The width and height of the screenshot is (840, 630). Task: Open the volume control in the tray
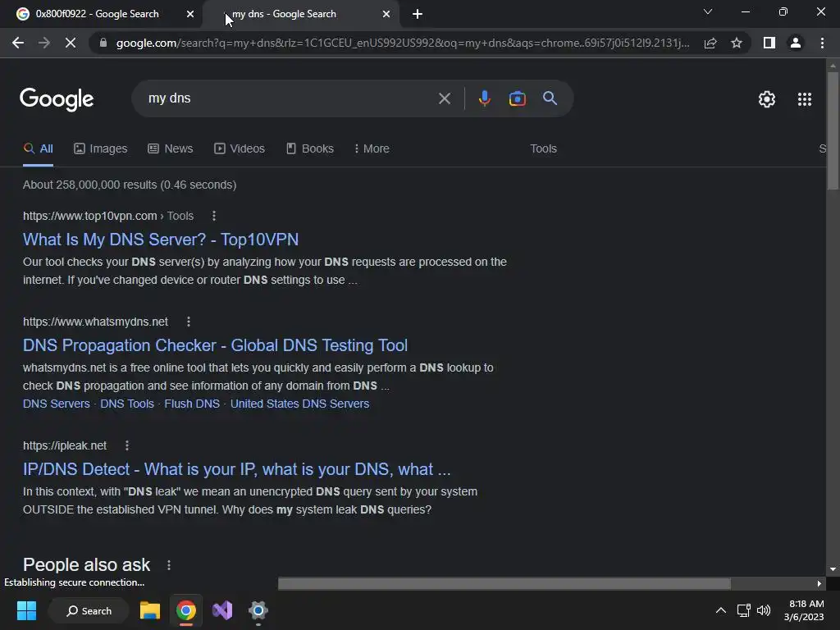[764, 610]
